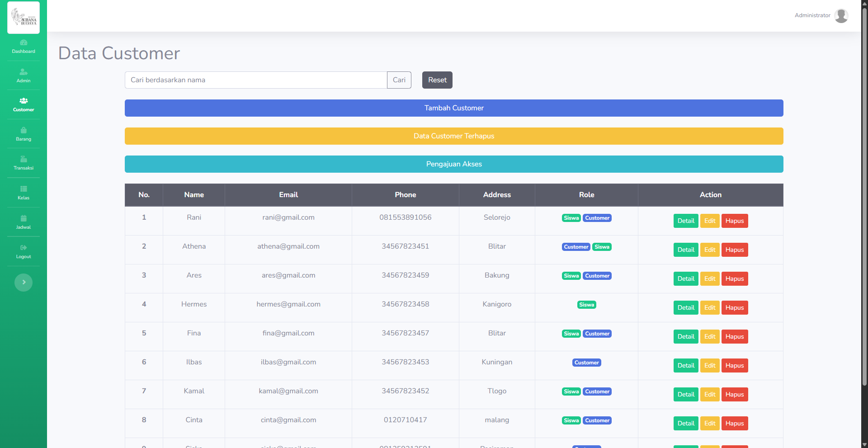The width and height of the screenshot is (868, 448).
Task: Open the Administrator profile menu
Action: tap(812, 15)
